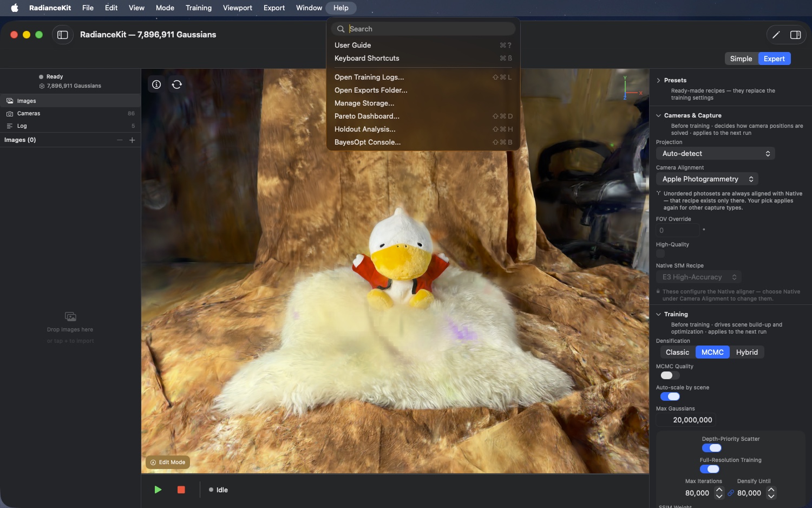
Task: Click the RadianceKit app menu
Action: coord(50,8)
